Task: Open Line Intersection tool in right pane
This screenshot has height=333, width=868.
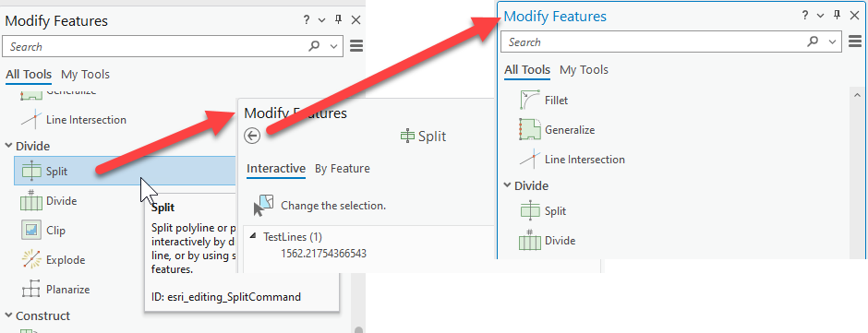Action: tap(572, 160)
